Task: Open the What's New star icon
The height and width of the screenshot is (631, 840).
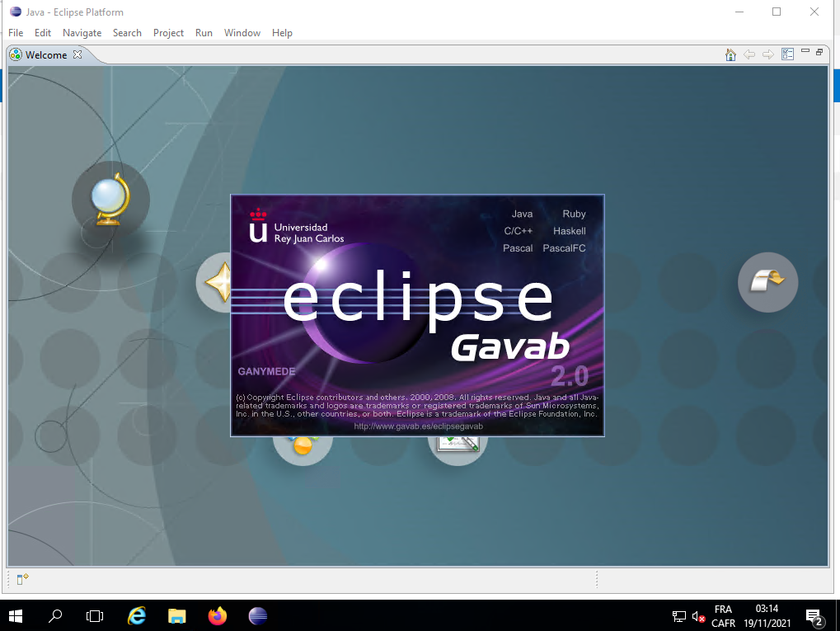Action: pyautogui.click(x=215, y=283)
